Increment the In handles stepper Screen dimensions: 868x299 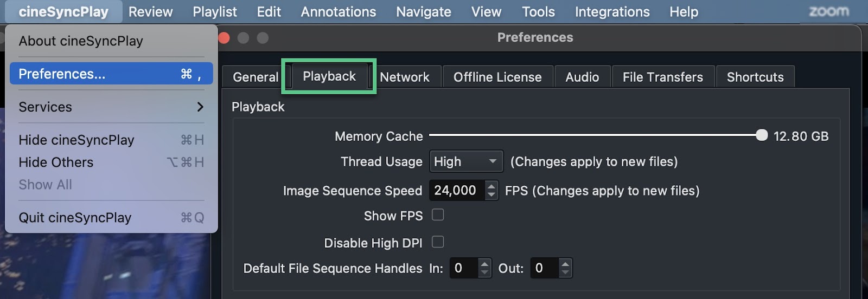pos(484,264)
